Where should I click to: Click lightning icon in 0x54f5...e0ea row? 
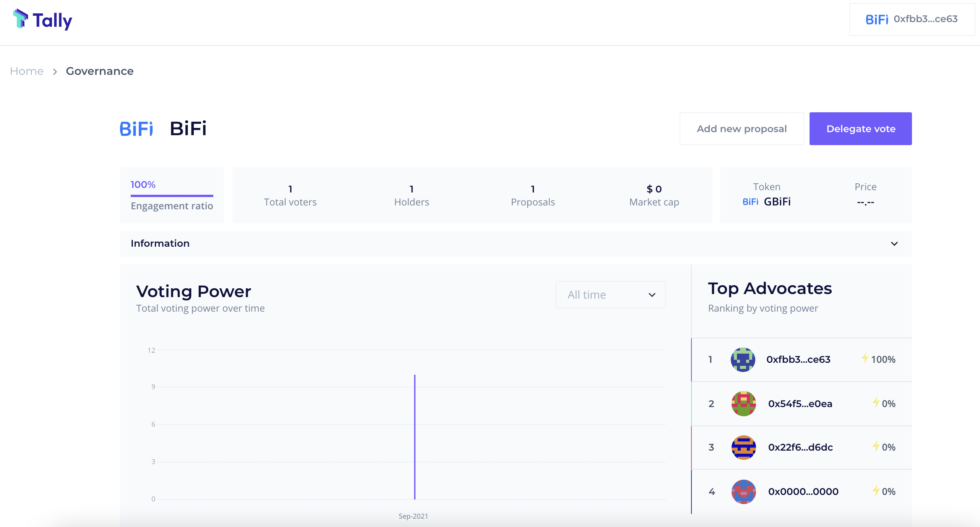[876, 403]
